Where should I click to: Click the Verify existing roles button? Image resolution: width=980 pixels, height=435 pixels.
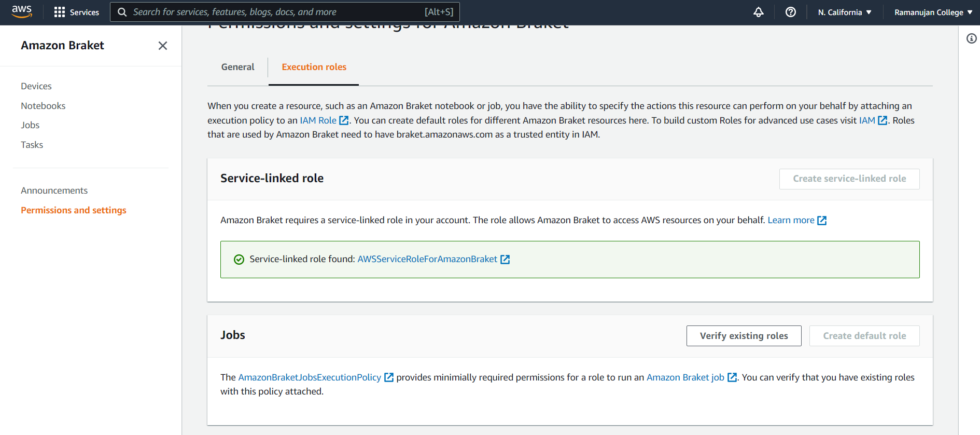(744, 336)
